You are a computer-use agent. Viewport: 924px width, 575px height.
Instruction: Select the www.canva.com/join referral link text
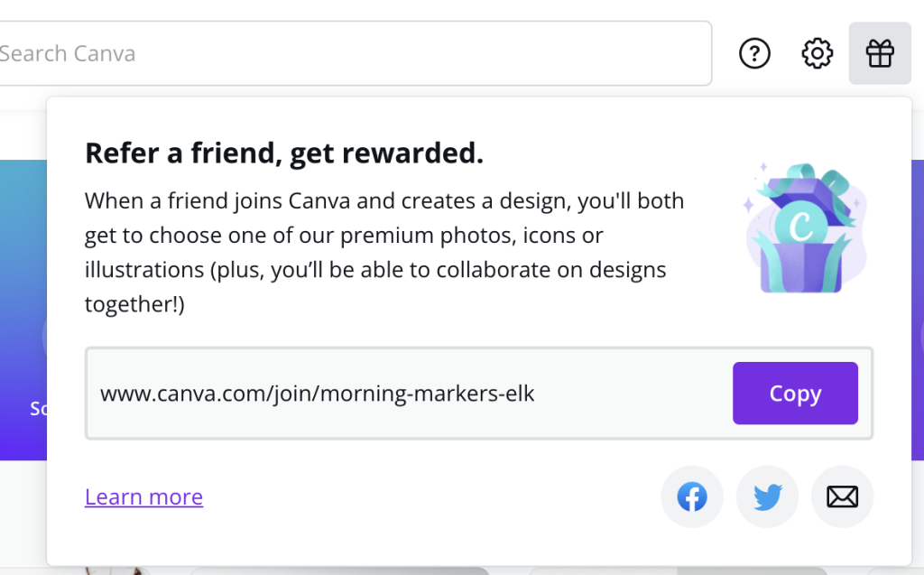click(318, 394)
